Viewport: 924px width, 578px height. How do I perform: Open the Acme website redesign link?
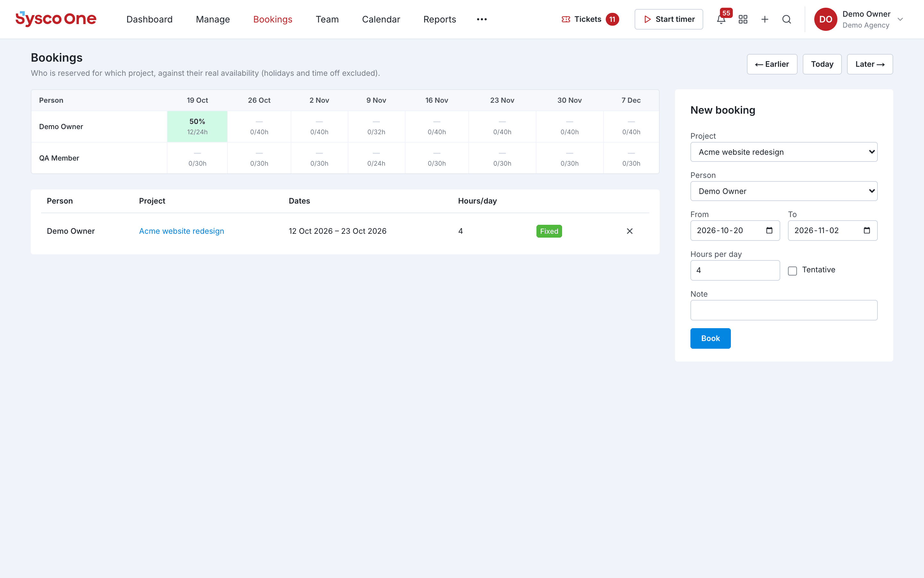click(x=181, y=231)
